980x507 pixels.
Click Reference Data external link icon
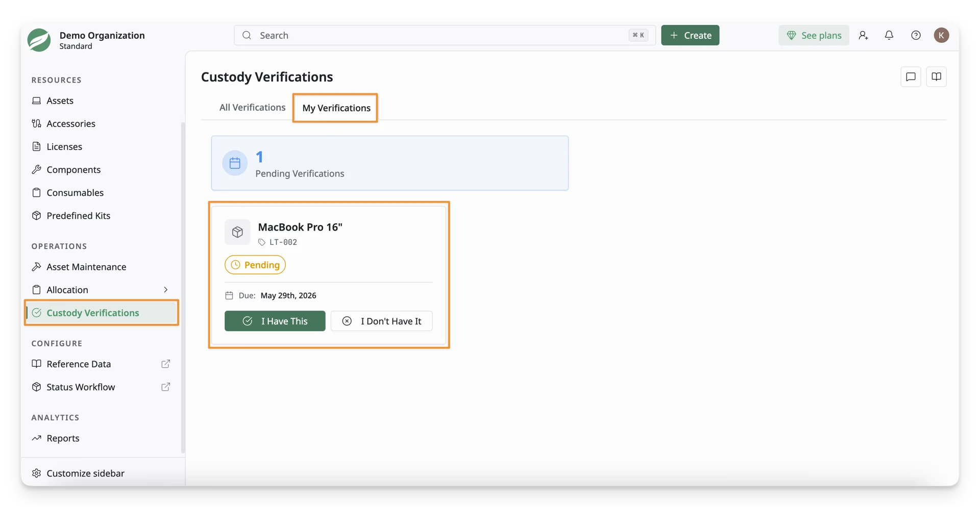click(165, 364)
